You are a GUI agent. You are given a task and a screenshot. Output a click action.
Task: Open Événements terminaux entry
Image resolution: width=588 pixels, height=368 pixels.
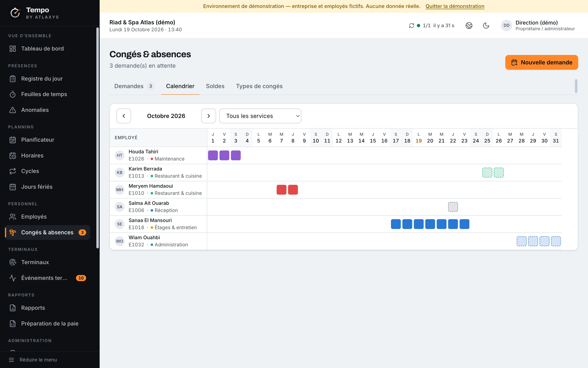coord(48,278)
